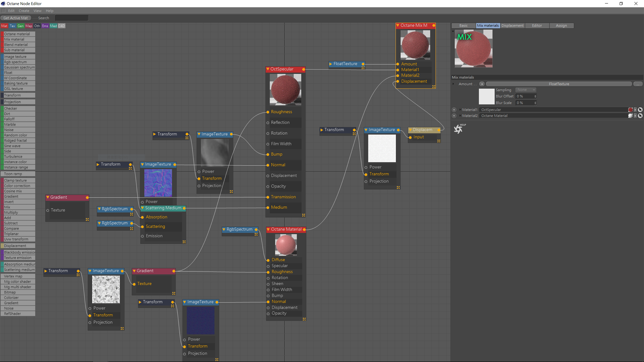Click the Get Active Mat button
Viewport: 644px width, 362px height.
click(16, 18)
